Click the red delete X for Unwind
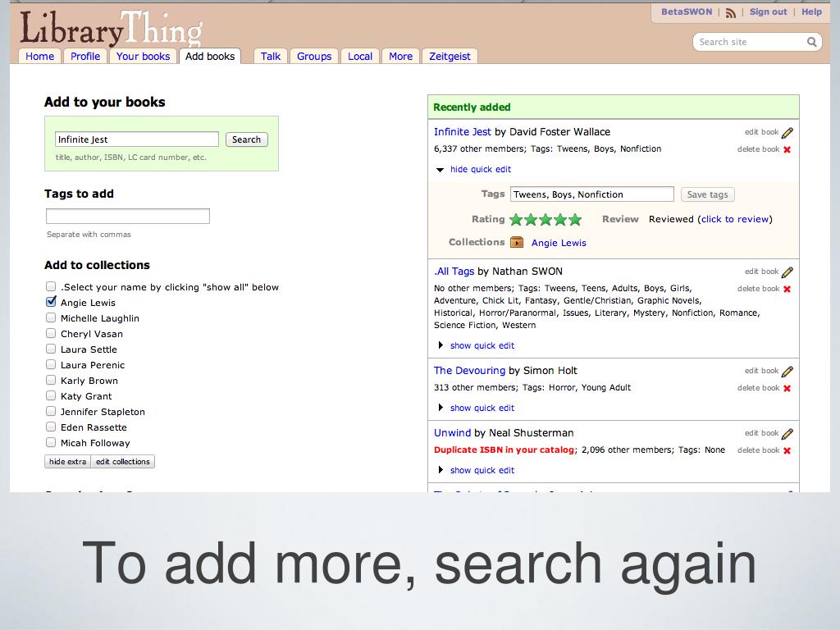Image resolution: width=840 pixels, height=630 pixels. (x=787, y=450)
